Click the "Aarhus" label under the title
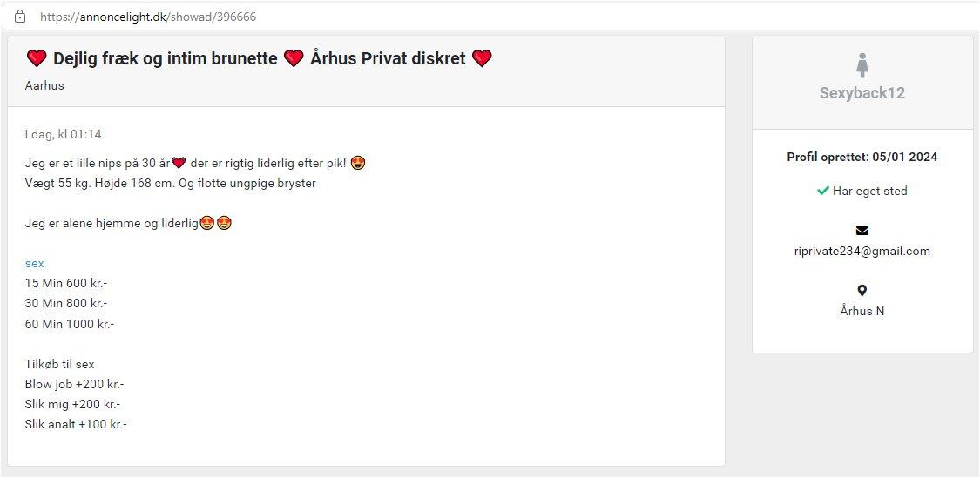This screenshot has width=980, height=478. [44, 85]
